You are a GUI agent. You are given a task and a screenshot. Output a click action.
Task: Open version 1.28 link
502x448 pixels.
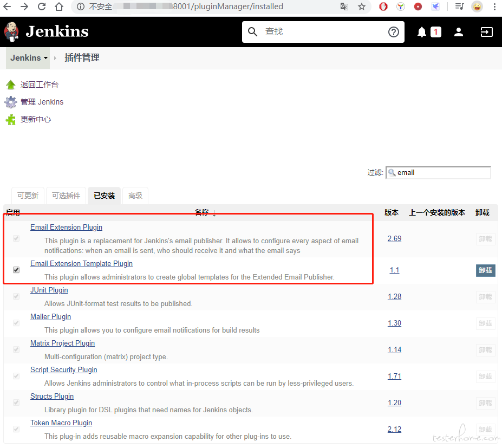pos(394,297)
